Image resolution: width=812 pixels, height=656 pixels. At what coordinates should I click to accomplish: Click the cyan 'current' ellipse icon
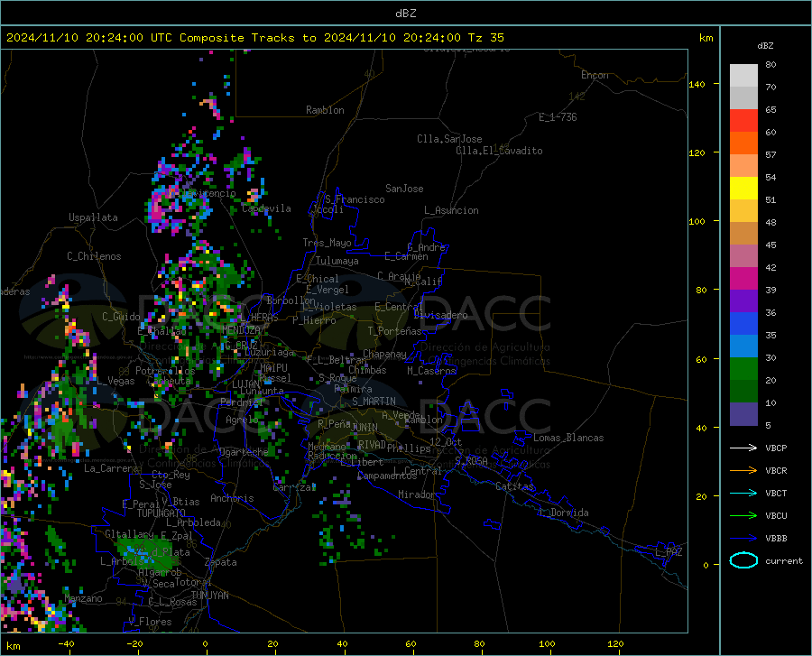click(x=743, y=560)
